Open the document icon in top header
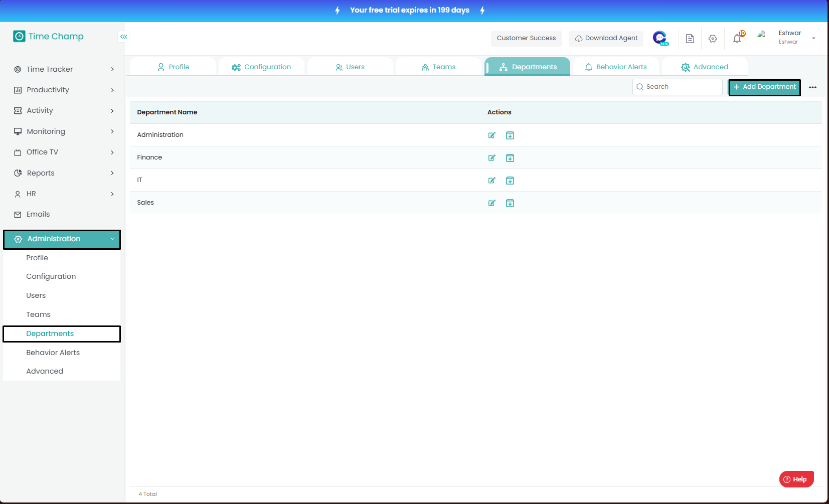 [x=690, y=39]
